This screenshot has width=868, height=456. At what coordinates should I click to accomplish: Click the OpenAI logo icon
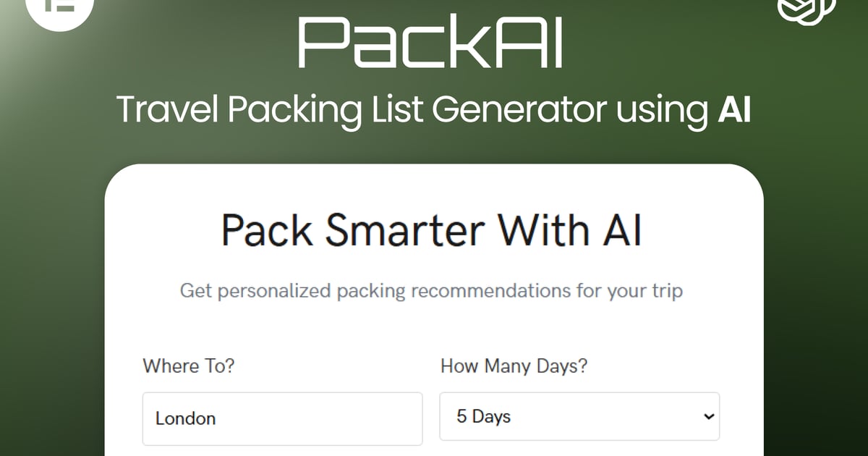805,9
